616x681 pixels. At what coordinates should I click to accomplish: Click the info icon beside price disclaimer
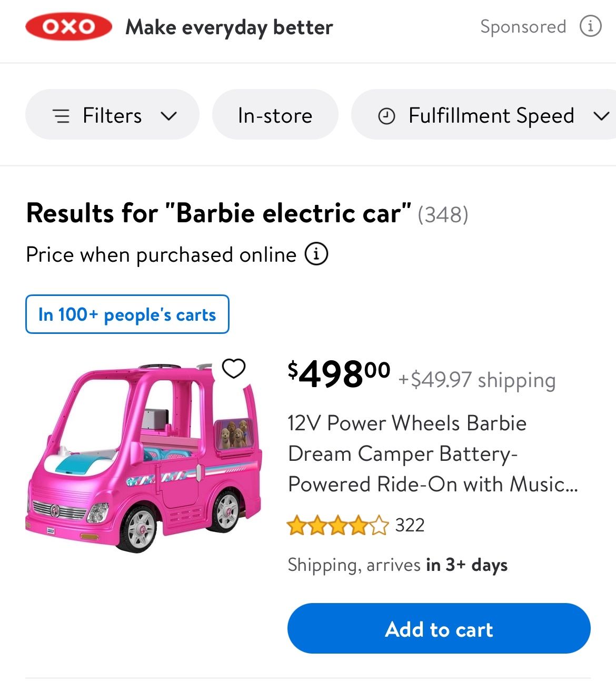[x=316, y=254]
